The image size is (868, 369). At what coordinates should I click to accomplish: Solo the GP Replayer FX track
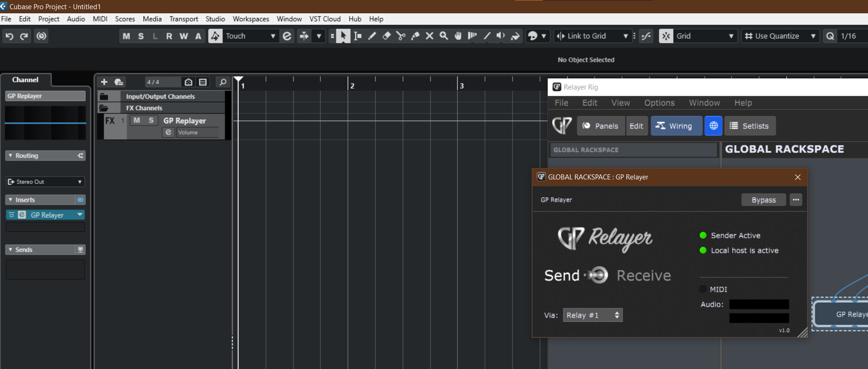pos(151,120)
